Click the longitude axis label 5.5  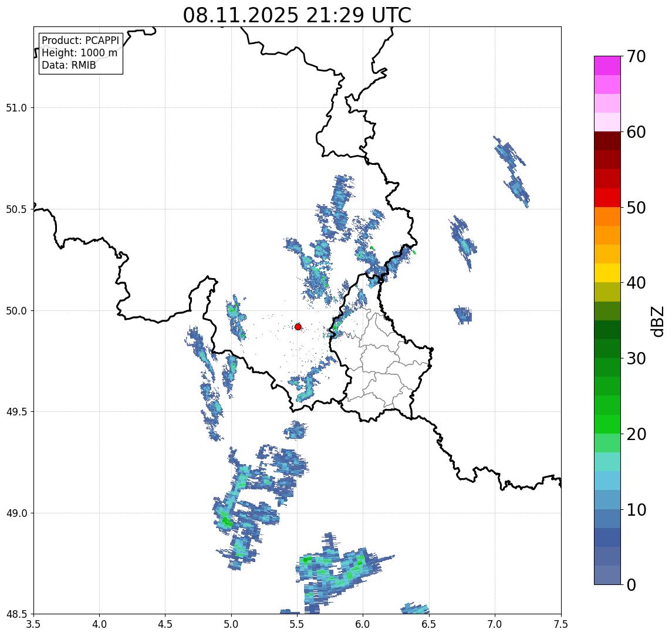298,624
